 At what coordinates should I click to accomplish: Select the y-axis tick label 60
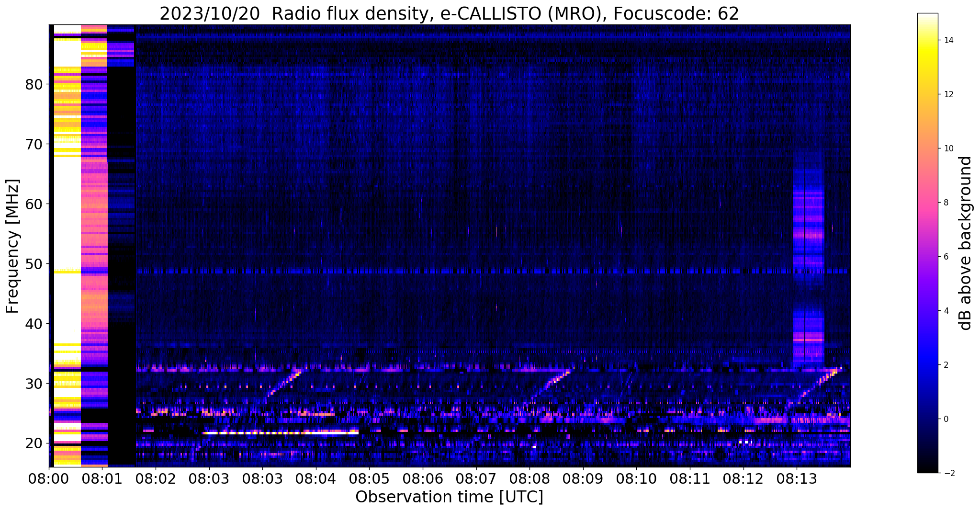click(34, 204)
